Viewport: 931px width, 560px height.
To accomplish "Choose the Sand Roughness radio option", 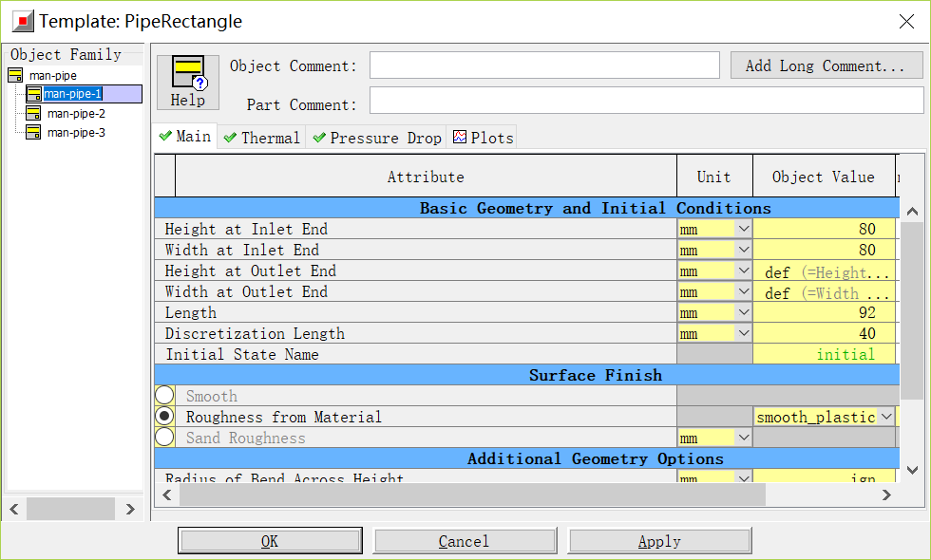I will click(164, 438).
